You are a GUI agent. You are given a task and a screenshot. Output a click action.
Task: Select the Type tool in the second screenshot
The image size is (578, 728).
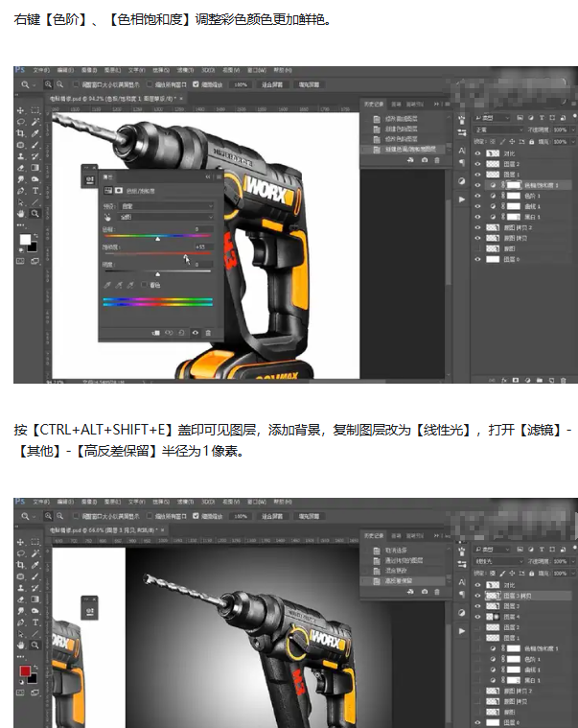(35, 622)
